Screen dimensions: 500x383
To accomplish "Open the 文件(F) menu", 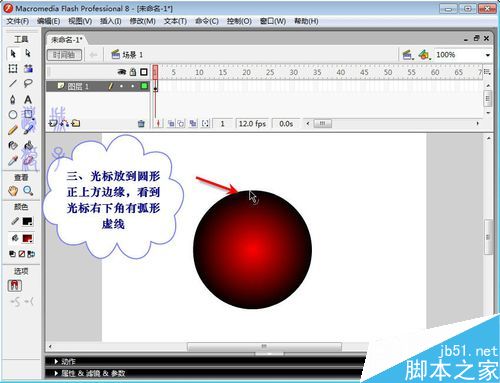I will pyautogui.click(x=18, y=21).
